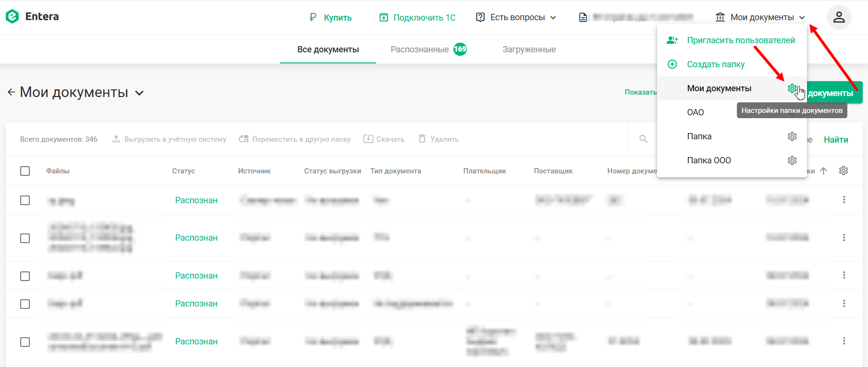Tick the checkbox of the fourth document row
This screenshot has width=868, height=367.
[25, 304]
